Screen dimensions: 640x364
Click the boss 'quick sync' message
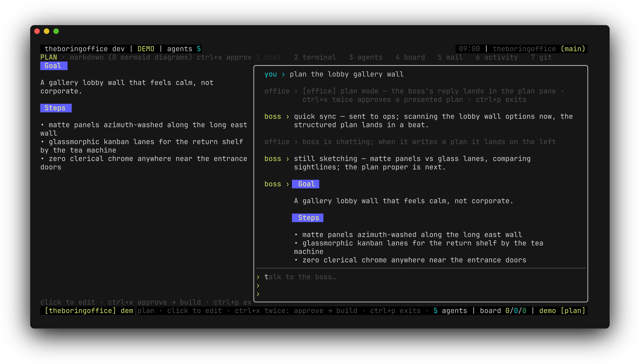[419, 121]
